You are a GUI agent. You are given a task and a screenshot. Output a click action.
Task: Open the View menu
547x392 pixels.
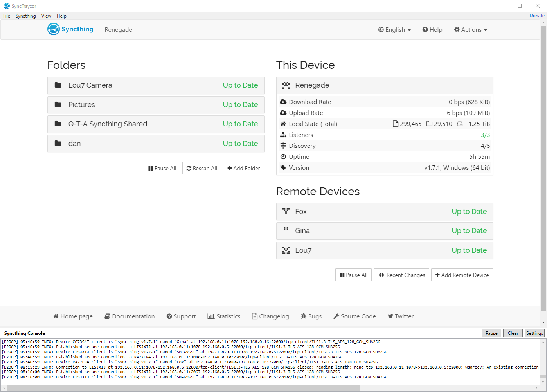point(46,16)
